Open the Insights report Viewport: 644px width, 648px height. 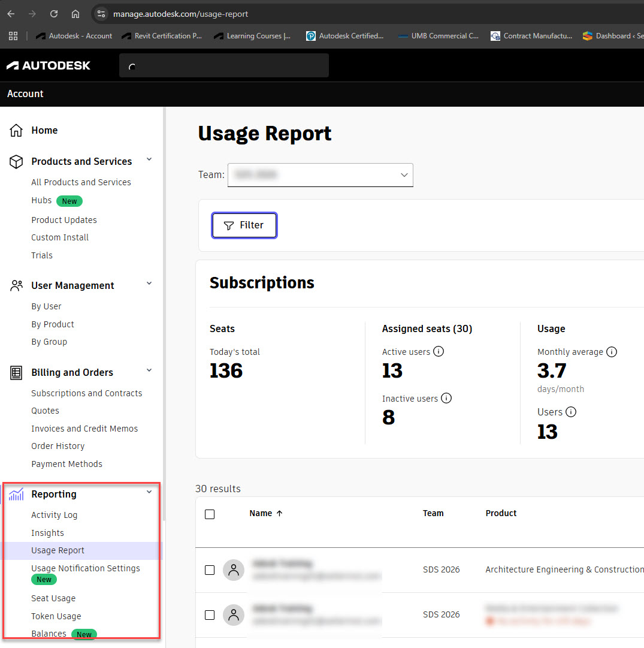tap(47, 533)
